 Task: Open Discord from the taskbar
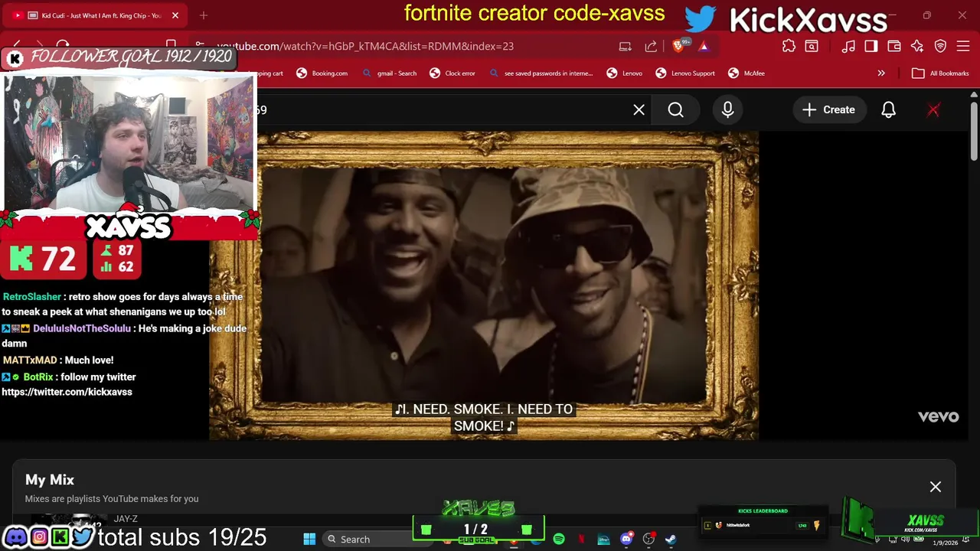pyautogui.click(x=626, y=540)
